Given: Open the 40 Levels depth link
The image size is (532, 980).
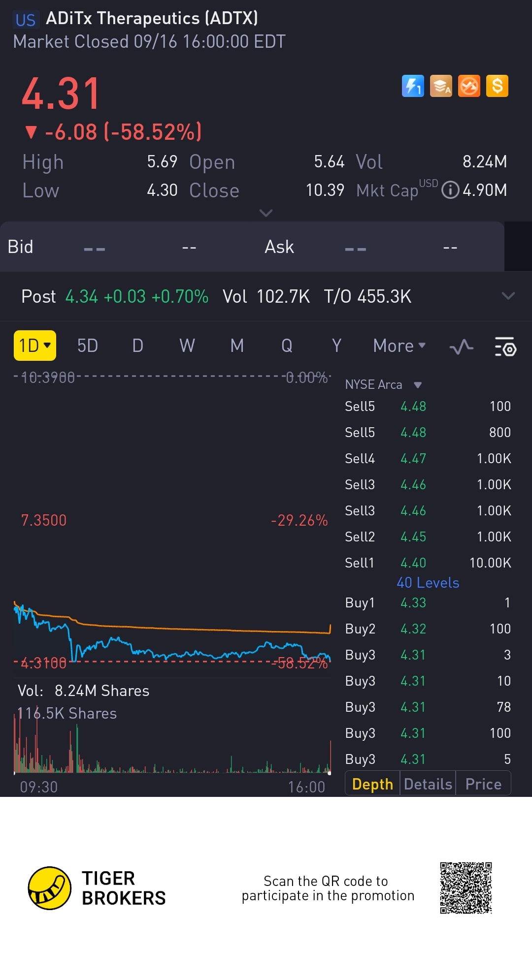Looking at the screenshot, I should click(x=428, y=583).
